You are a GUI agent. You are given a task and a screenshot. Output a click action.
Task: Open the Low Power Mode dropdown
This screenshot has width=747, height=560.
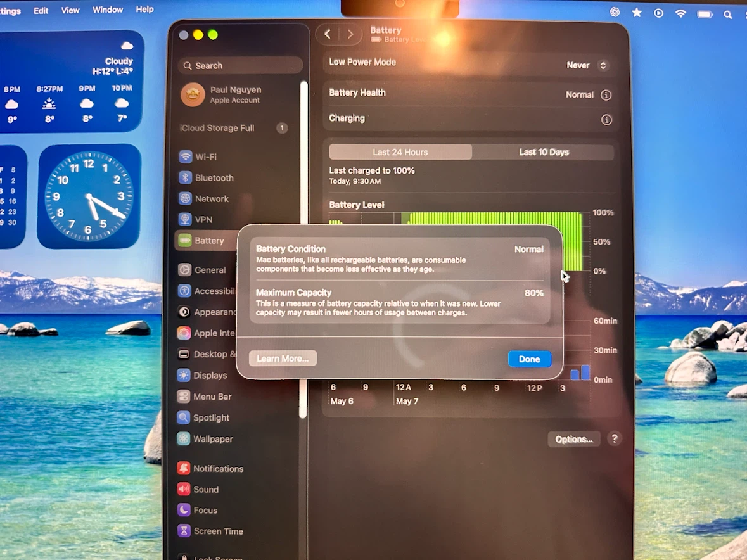587,65
